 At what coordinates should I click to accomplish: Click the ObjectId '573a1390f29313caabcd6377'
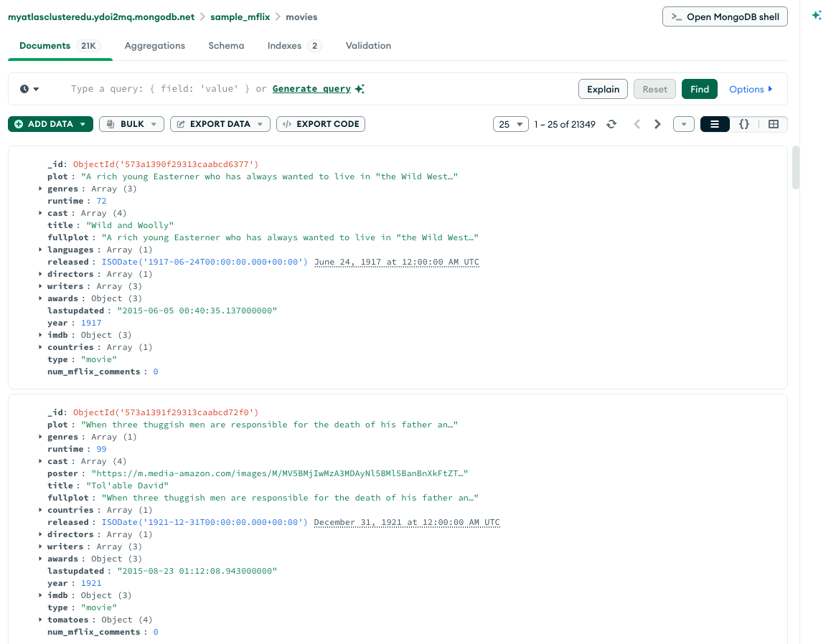click(166, 164)
